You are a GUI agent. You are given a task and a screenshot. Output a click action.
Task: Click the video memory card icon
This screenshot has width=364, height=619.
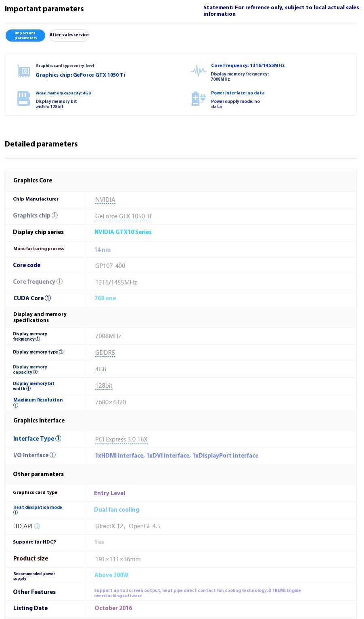click(23, 98)
